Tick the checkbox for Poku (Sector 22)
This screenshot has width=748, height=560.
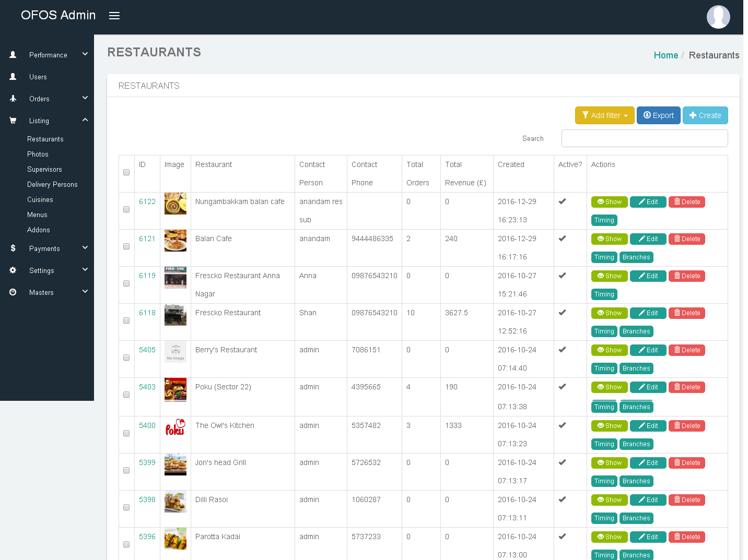tap(126, 395)
